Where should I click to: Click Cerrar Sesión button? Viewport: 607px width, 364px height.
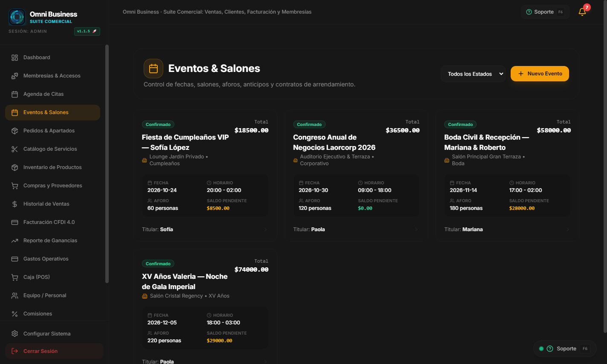(54, 351)
